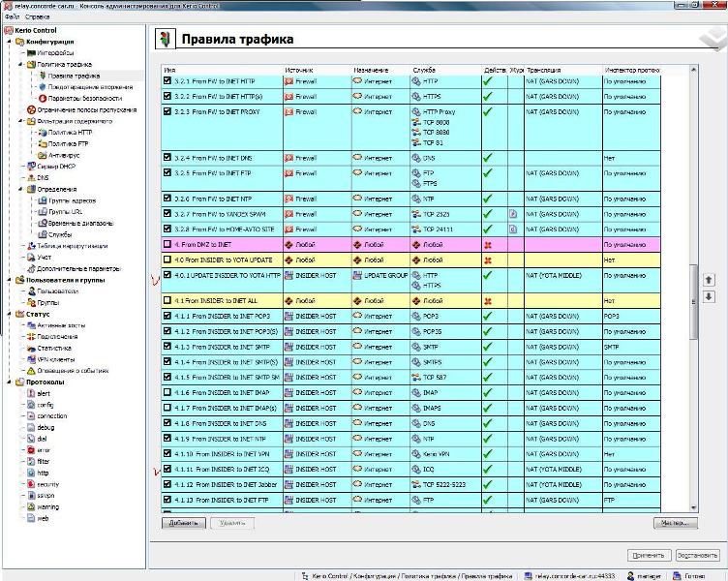Open the security log icon
The height and width of the screenshot is (581, 728).
click(31, 484)
